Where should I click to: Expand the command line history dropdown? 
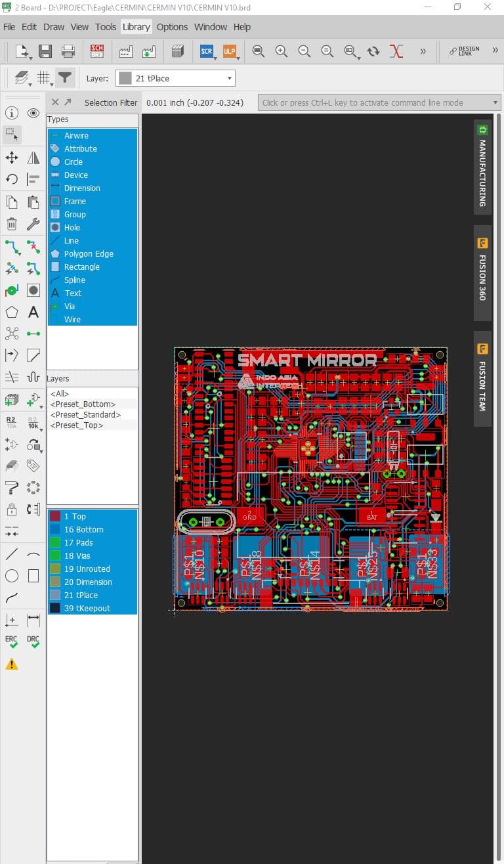[495, 102]
